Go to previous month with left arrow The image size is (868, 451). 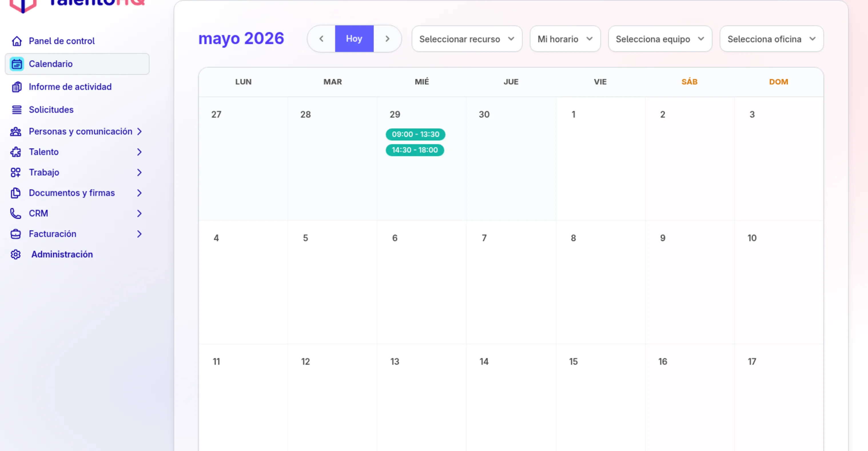pyautogui.click(x=321, y=39)
